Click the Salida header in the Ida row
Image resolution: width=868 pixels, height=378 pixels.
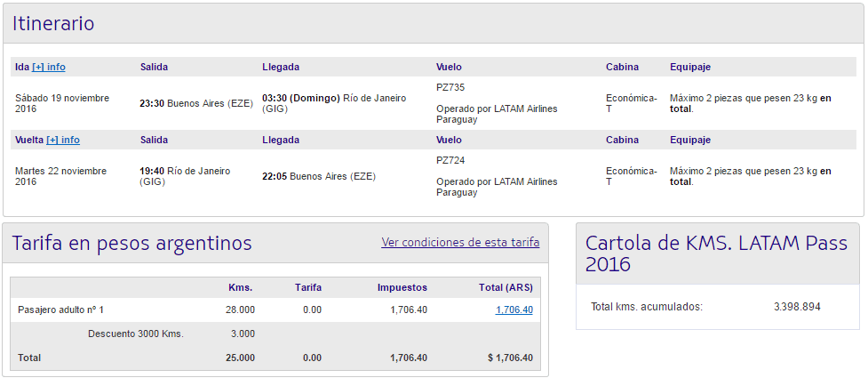point(154,67)
